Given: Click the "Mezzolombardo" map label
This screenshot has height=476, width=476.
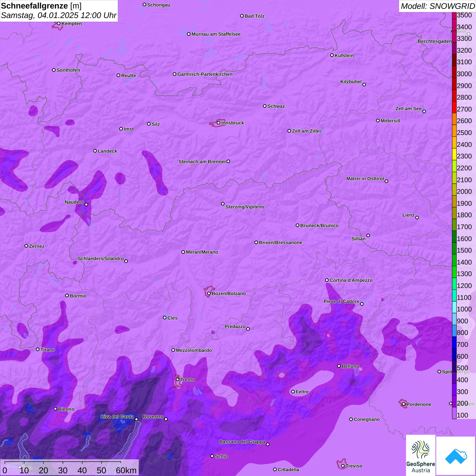Looking at the screenshot, I should (194, 350).
